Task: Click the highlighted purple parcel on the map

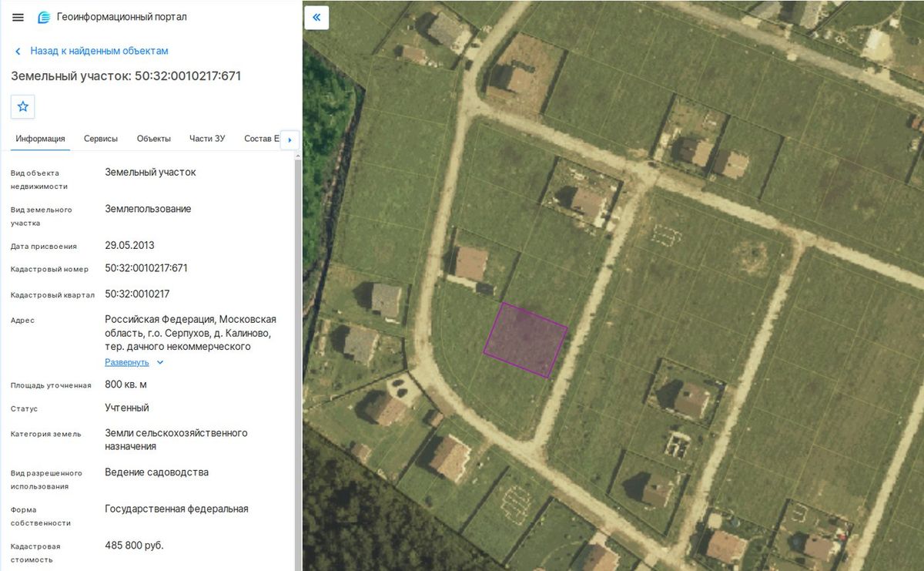Action: point(526,339)
